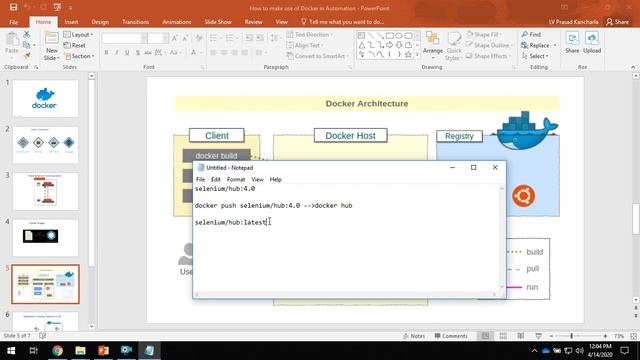Screen dimensions: 640x360
Task: Open the font size combo box
Action: pyautogui.click(x=157, y=38)
